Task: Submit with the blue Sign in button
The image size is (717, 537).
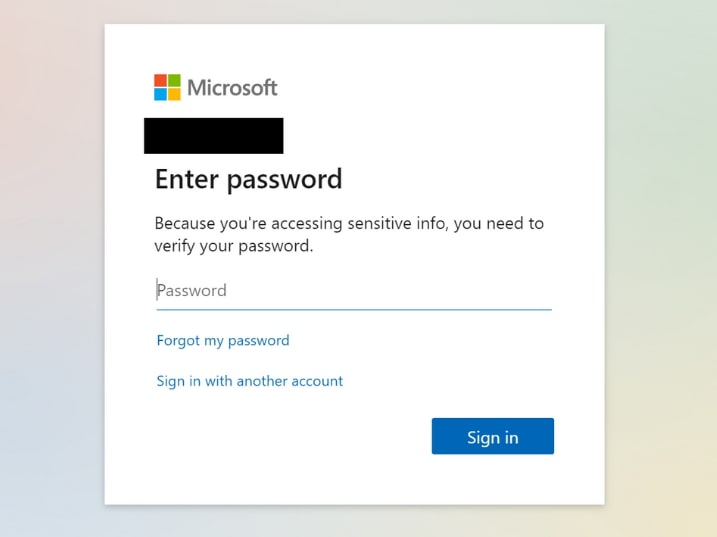Action: pos(492,436)
